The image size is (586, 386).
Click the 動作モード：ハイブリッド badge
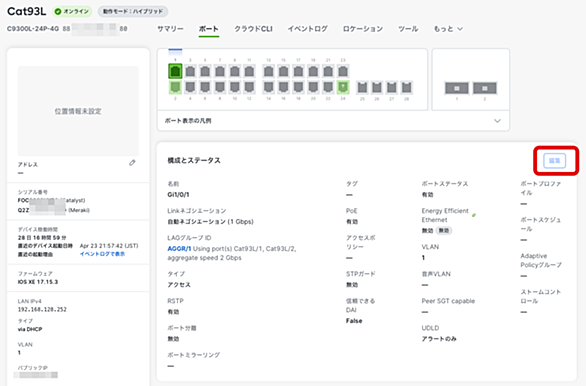point(133,12)
